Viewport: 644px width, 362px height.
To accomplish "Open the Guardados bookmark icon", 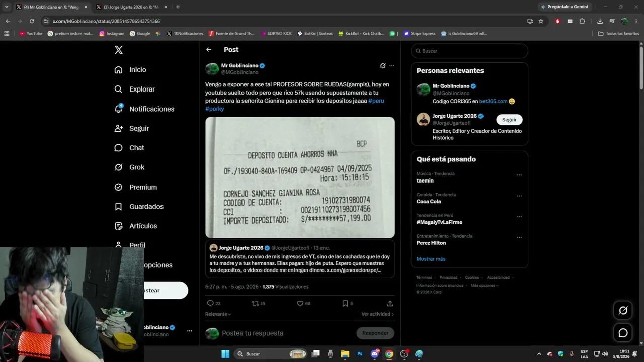I will [x=118, y=207].
